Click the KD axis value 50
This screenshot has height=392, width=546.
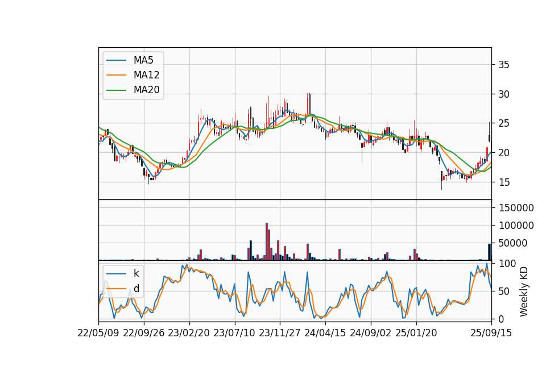point(504,291)
